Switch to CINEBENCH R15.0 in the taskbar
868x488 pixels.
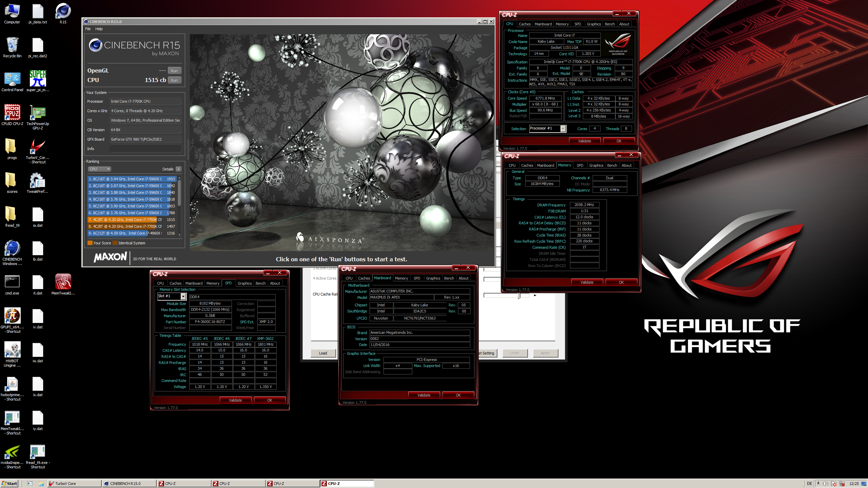coord(129,484)
